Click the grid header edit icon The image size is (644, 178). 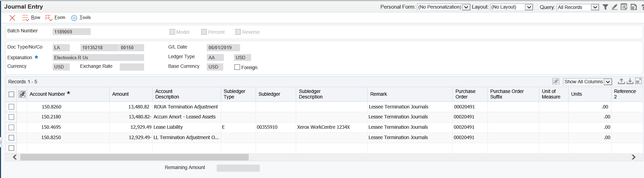[22, 94]
